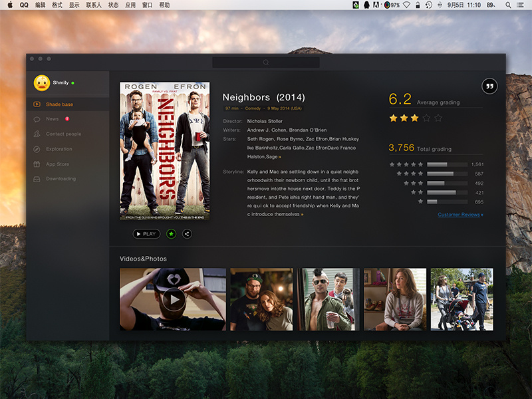Open Spotlight search in the menu bar

(508, 5)
